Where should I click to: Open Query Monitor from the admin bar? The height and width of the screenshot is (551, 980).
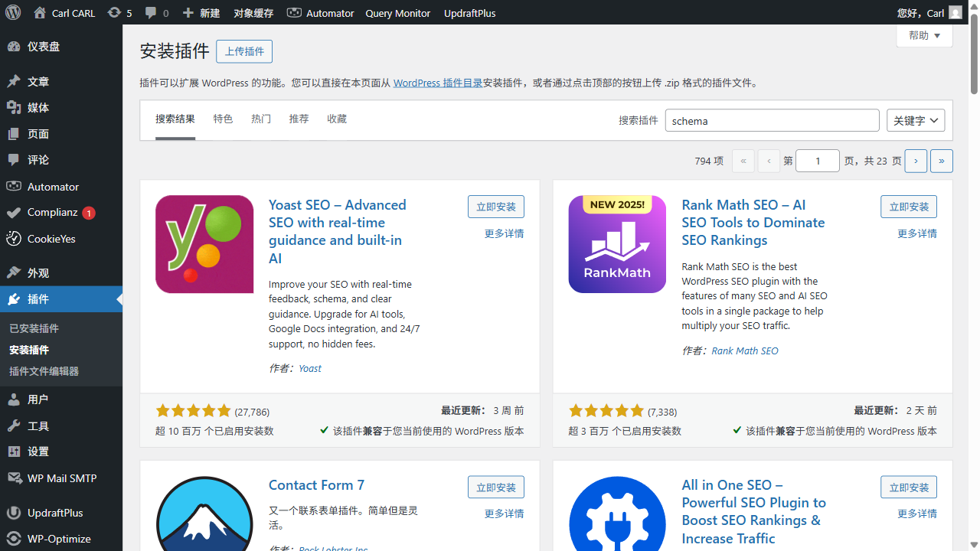click(x=397, y=12)
